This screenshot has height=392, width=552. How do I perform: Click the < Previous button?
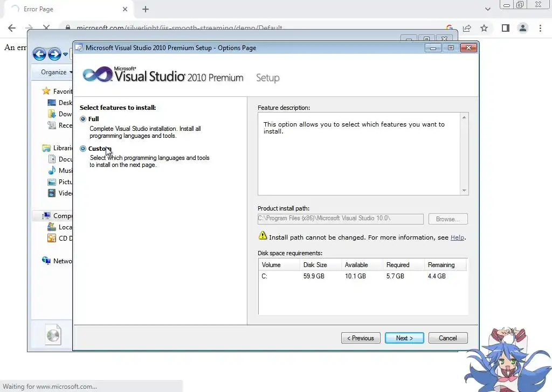tap(361, 338)
